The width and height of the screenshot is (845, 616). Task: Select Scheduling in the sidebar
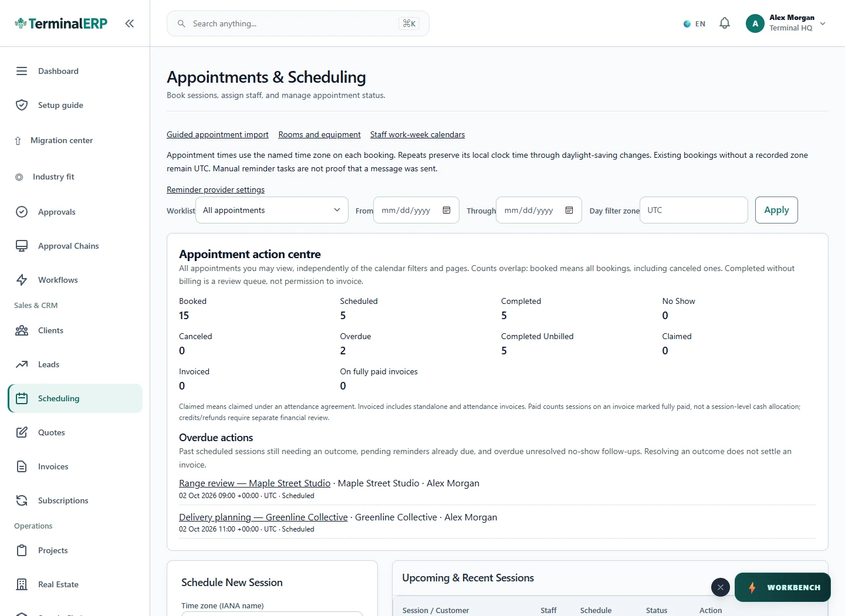tap(75, 398)
